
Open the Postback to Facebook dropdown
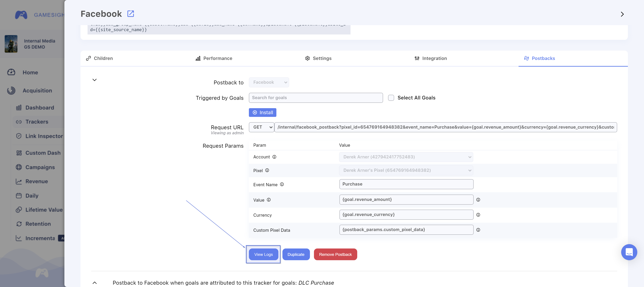coord(269,82)
